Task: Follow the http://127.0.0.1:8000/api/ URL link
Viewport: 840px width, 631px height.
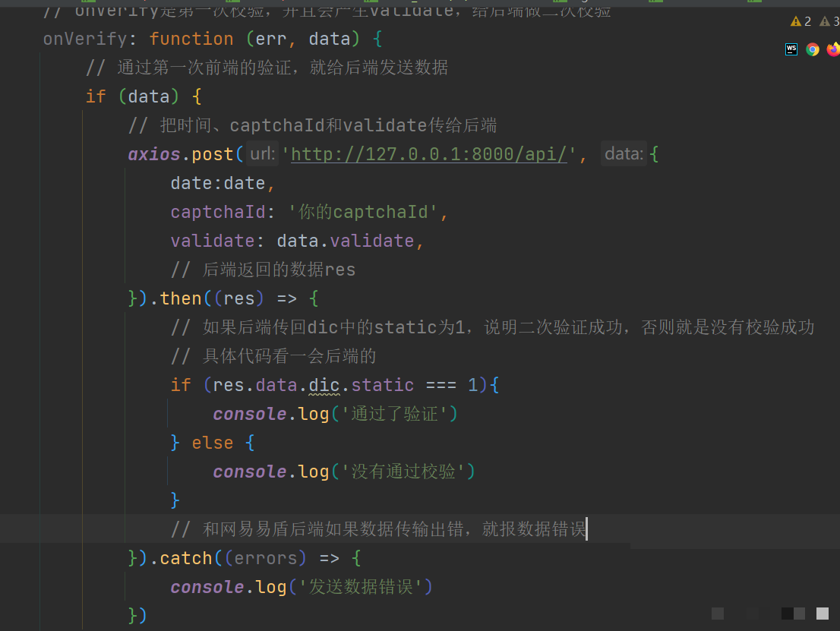Action: (429, 154)
